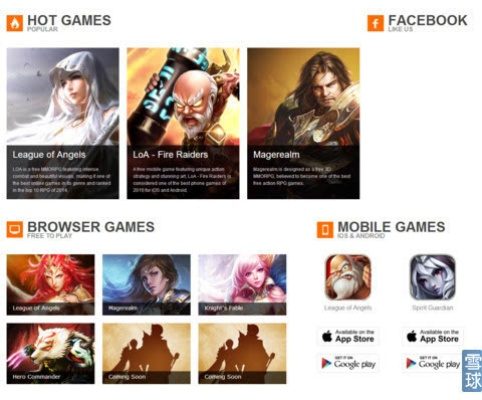Click the Spirit Guardian text label
Image resolution: width=482 pixels, height=400 pixels.
[x=432, y=308]
